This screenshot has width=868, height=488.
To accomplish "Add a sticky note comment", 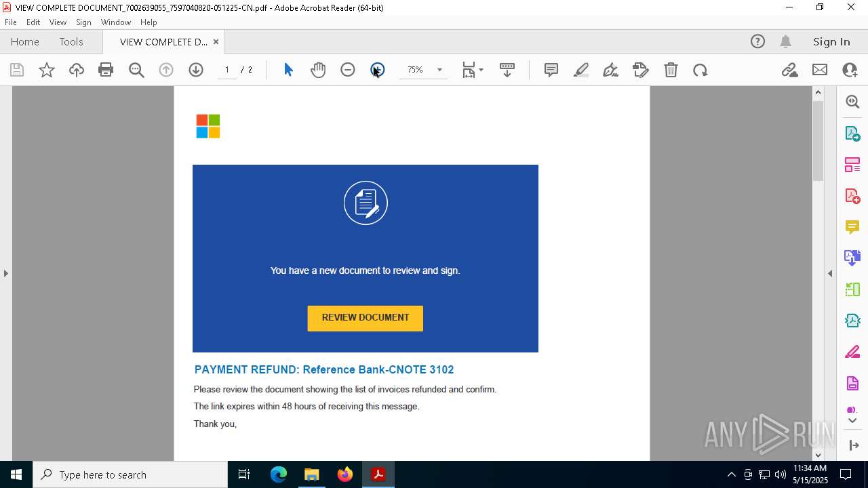I will [551, 70].
